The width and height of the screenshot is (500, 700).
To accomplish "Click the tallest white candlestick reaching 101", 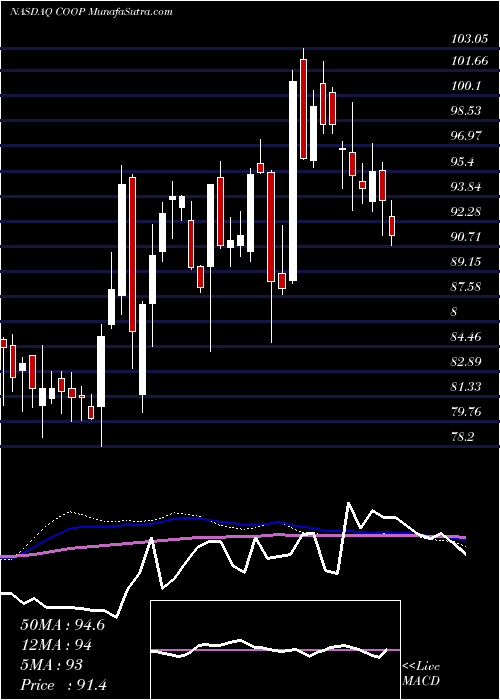I will click(x=293, y=180).
